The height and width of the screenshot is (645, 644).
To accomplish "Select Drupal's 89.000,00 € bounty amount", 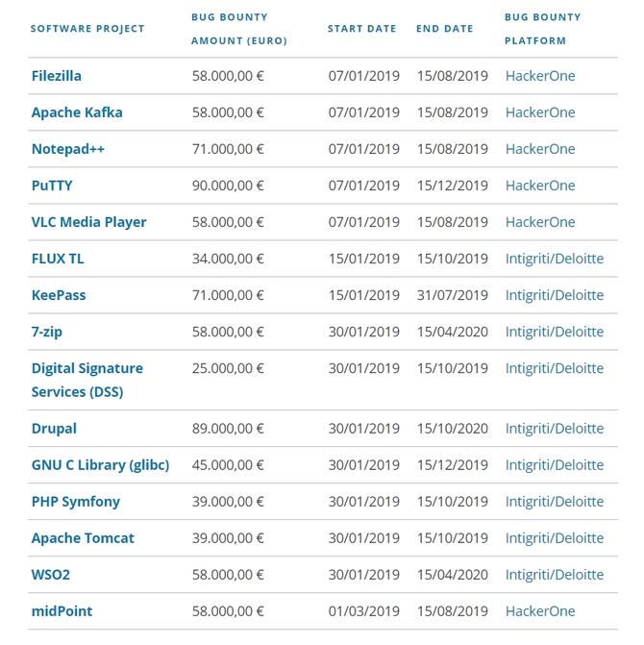I will tap(228, 429).
